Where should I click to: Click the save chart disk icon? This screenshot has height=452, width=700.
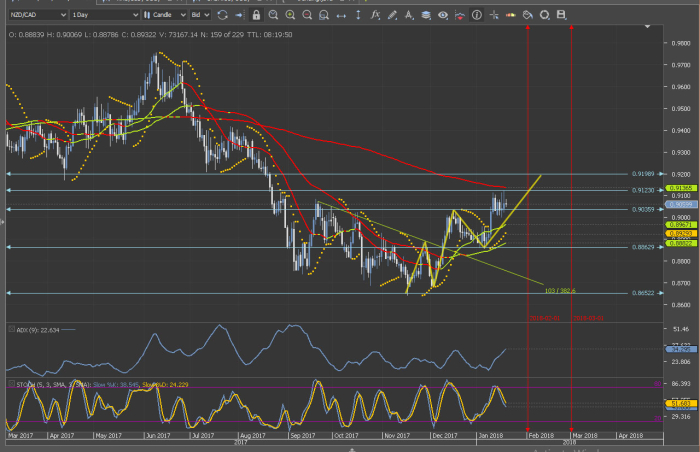(x=562, y=15)
